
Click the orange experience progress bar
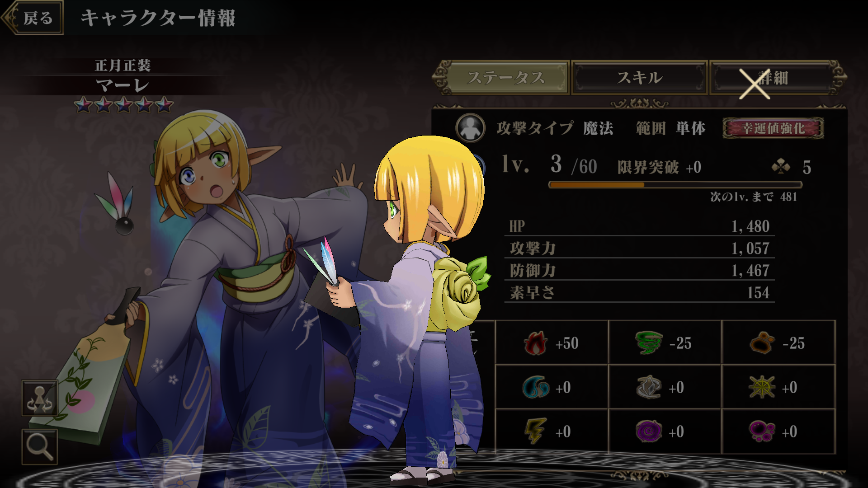coord(675,184)
